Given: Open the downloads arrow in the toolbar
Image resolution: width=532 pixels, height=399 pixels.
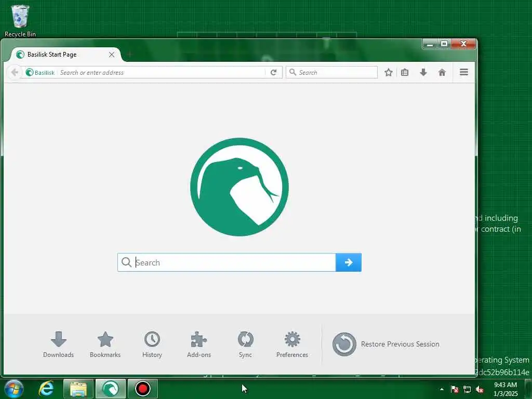Looking at the screenshot, I should [423, 72].
